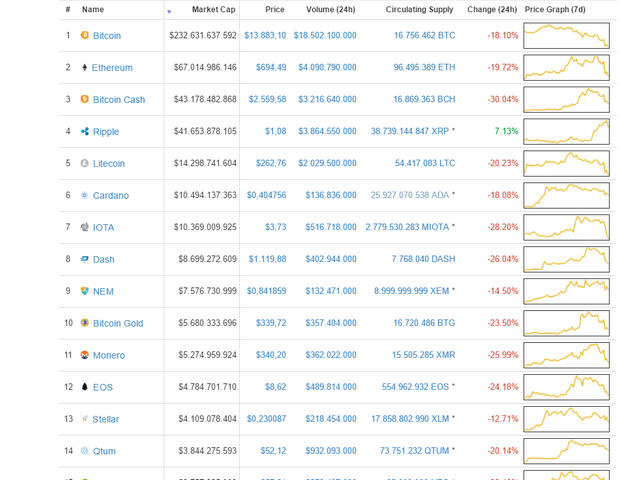This screenshot has height=480, width=620.
Task: Click the Dash logo icon
Action: click(x=85, y=259)
